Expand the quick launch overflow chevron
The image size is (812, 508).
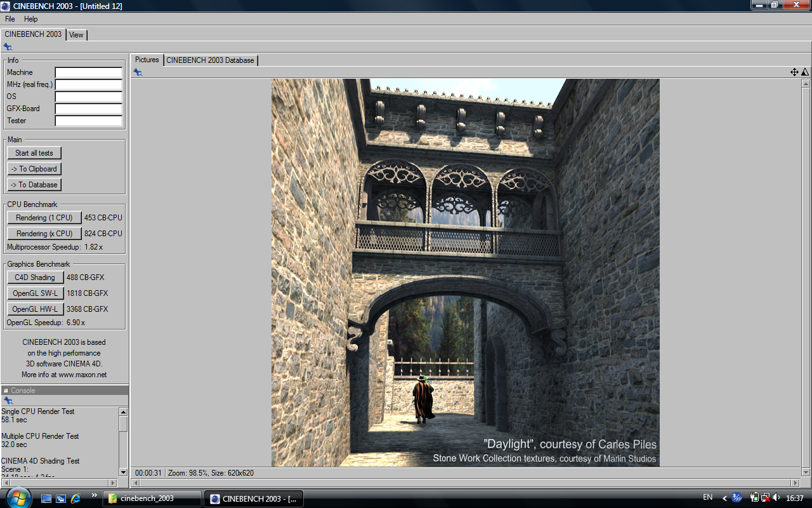pos(95,495)
